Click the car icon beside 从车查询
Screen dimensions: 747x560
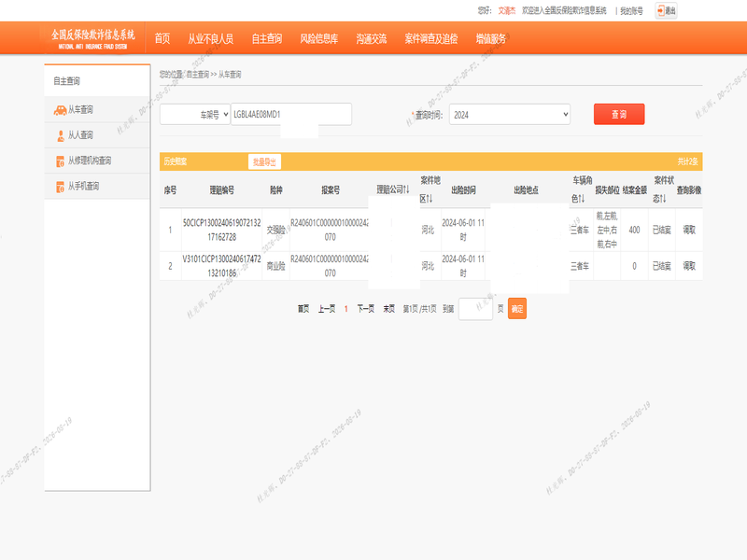[x=60, y=110]
